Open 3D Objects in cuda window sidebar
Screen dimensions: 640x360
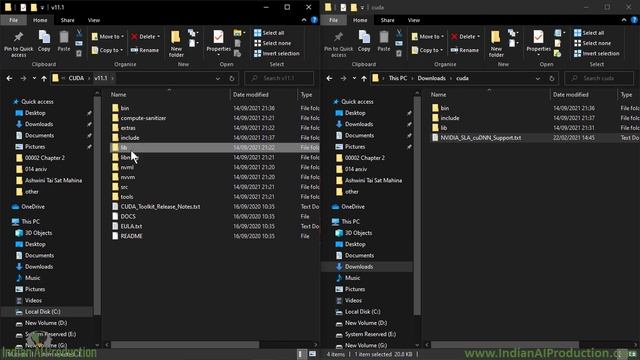[358, 233]
